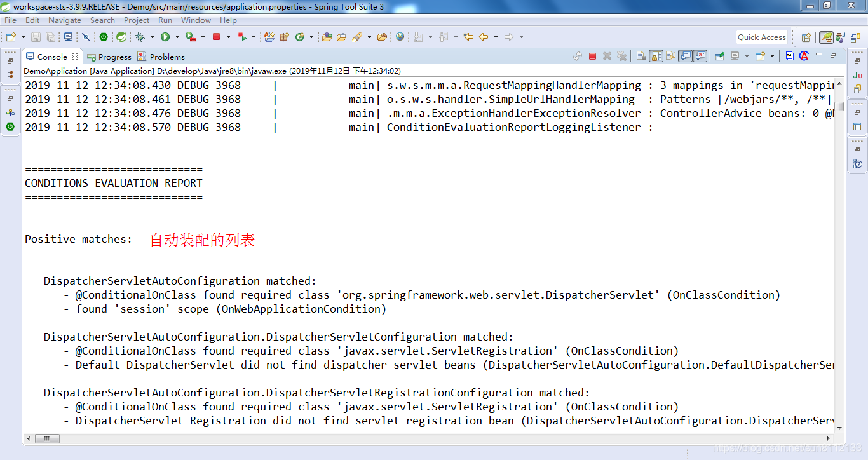
Task: Click the Save All toolbar icon
Action: (50, 37)
